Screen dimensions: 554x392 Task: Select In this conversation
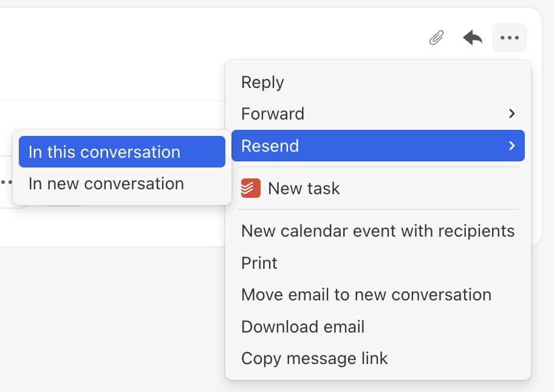[103, 152]
